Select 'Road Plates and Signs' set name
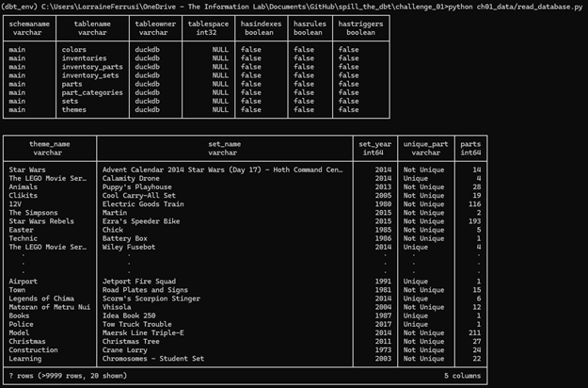Image resolution: width=588 pixels, height=388 pixels. click(x=145, y=290)
